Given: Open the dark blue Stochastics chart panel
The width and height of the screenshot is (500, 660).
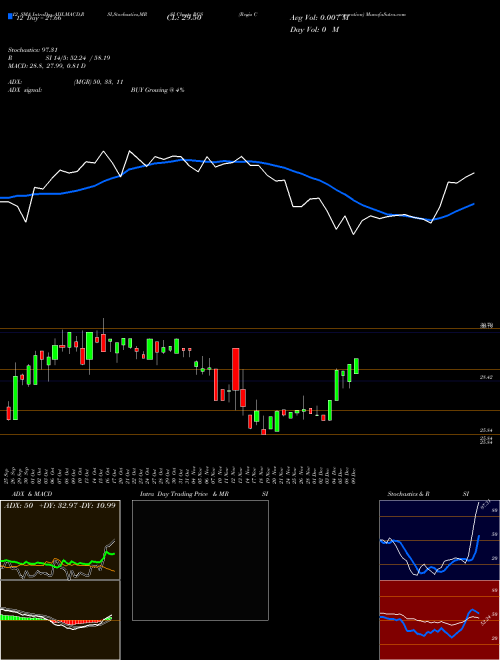Looking at the screenshot, I should [x=439, y=540].
